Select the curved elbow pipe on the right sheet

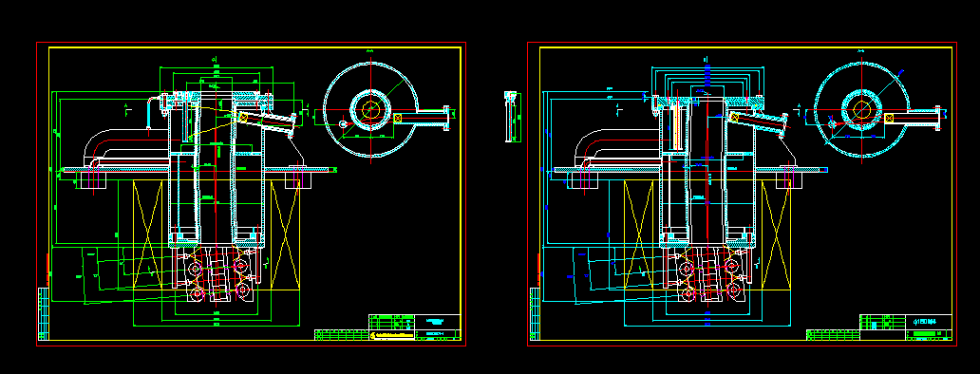click(x=617, y=147)
